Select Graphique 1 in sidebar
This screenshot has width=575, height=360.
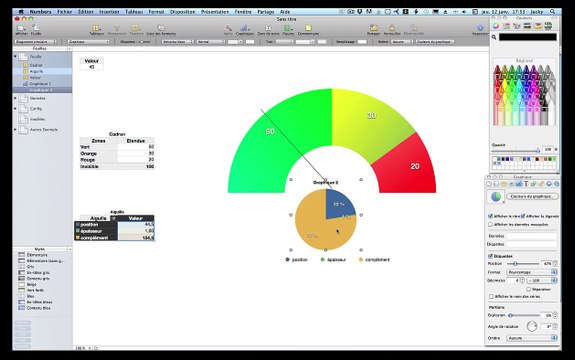[x=40, y=84]
